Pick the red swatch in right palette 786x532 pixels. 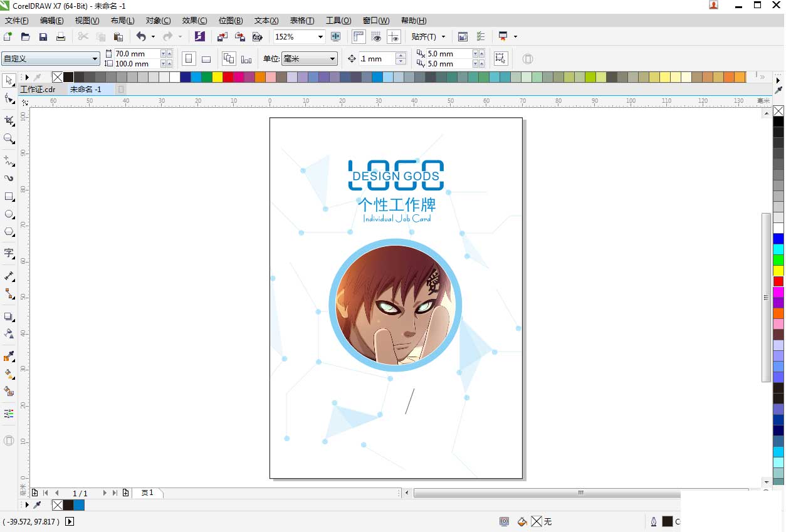point(778,281)
